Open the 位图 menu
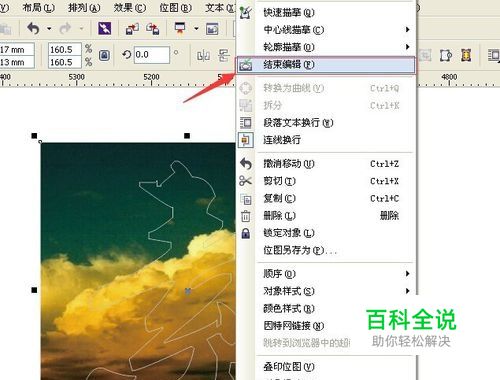This screenshot has width=500, height=380. click(175, 7)
